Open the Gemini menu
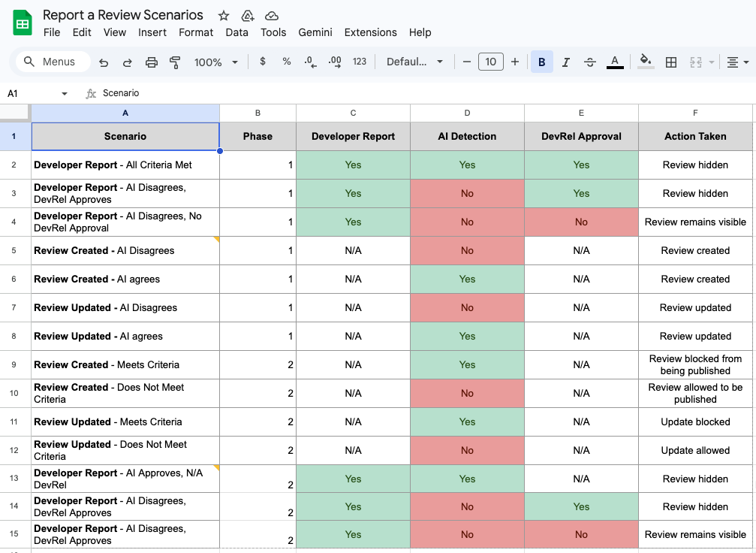 (x=315, y=32)
